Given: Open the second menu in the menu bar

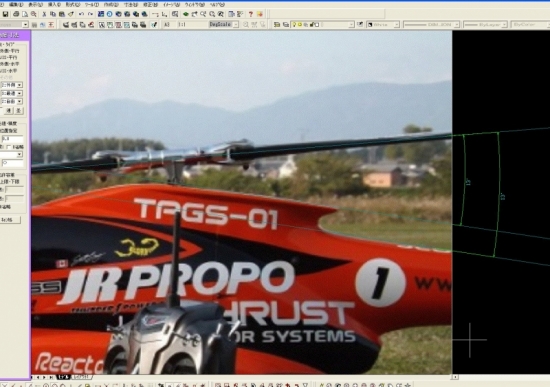Looking at the screenshot, I should 16,5.
